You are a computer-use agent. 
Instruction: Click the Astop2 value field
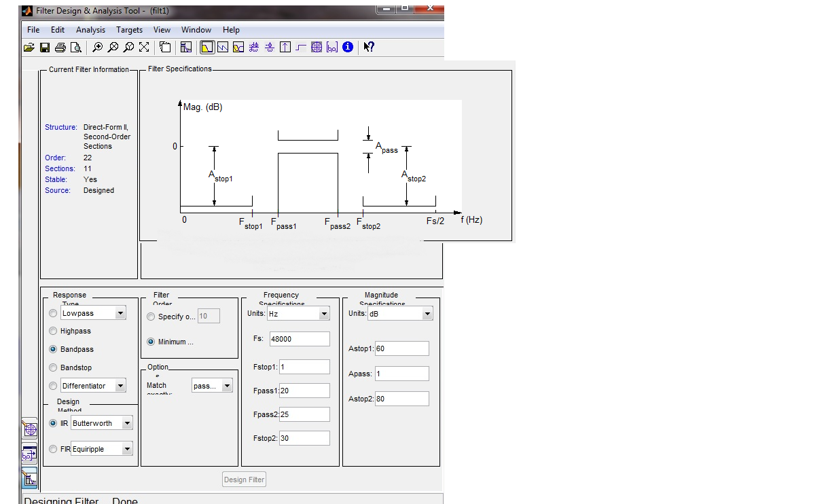click(401, 399)
